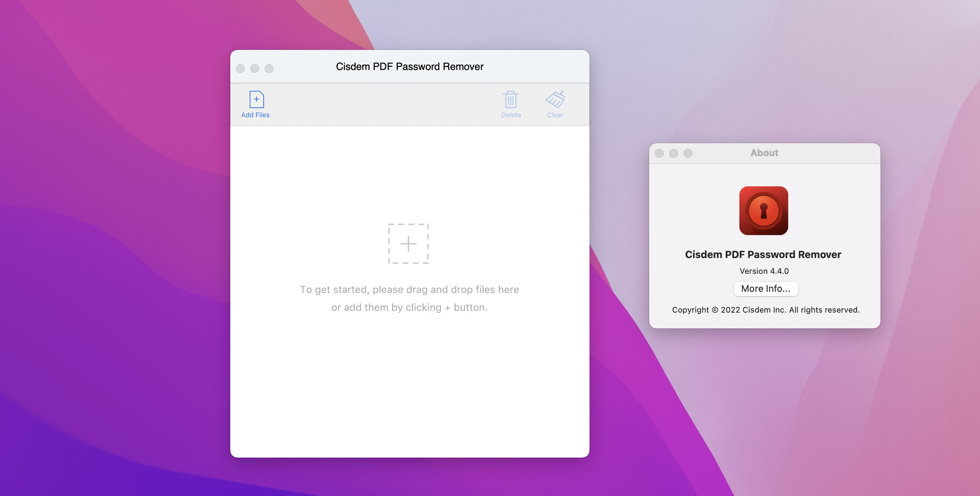Click the main window title text

point(409,66)
